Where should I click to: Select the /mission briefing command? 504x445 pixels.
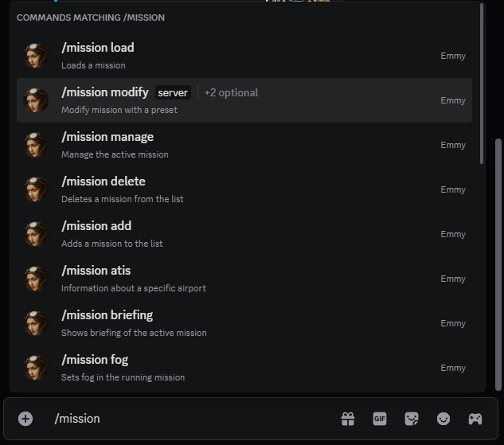[107, 315]
